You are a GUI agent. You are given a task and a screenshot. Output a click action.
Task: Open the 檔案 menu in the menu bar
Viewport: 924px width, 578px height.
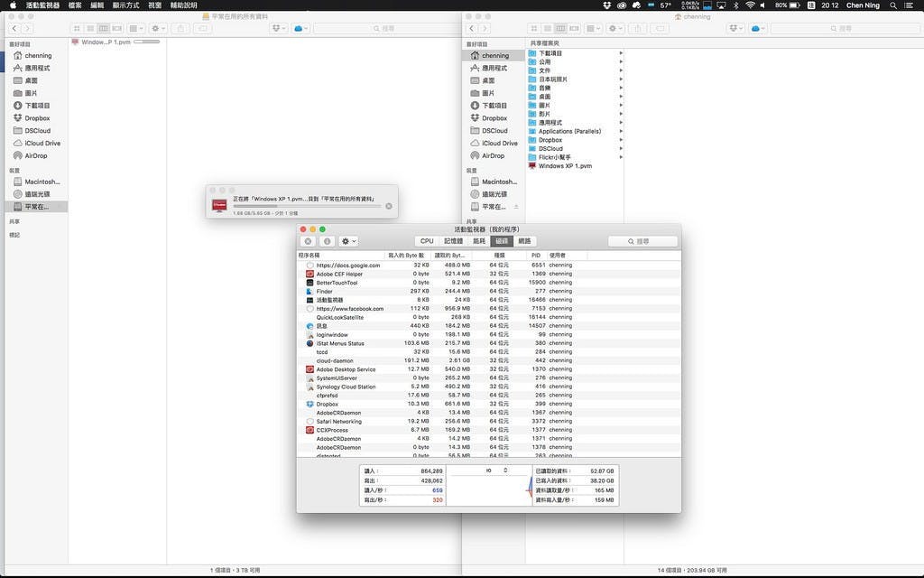(75, 5)
